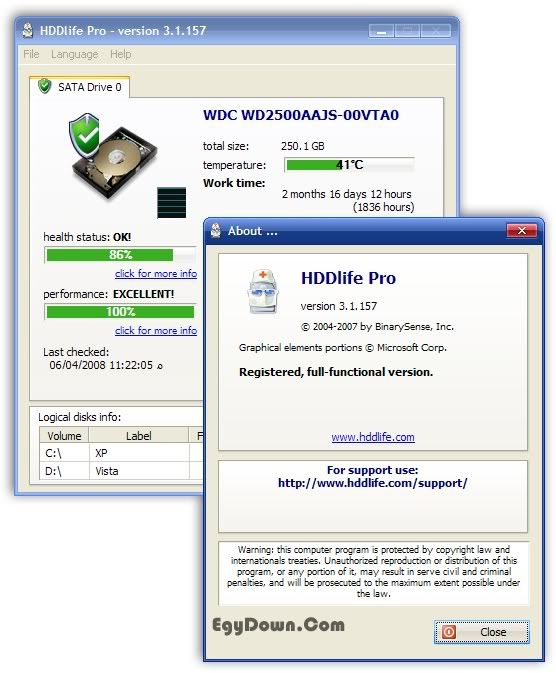Click the red power icon on Close button

point(449,632)
